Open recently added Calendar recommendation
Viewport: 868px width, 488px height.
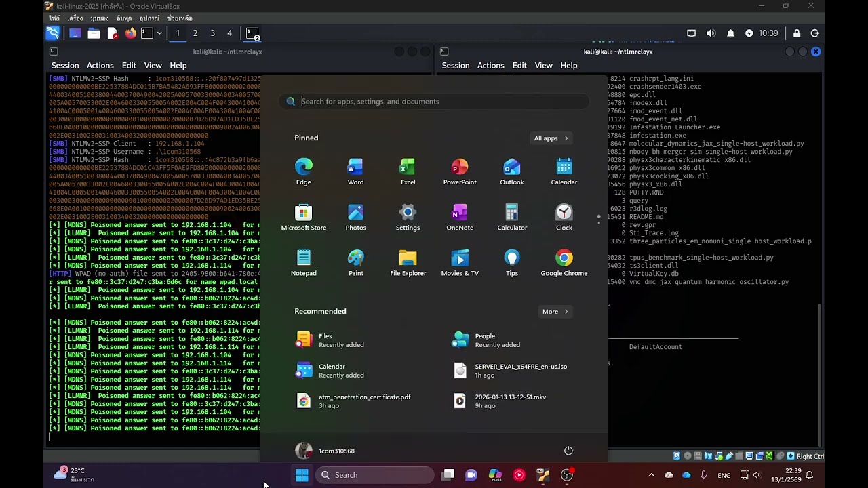point(330,371)
